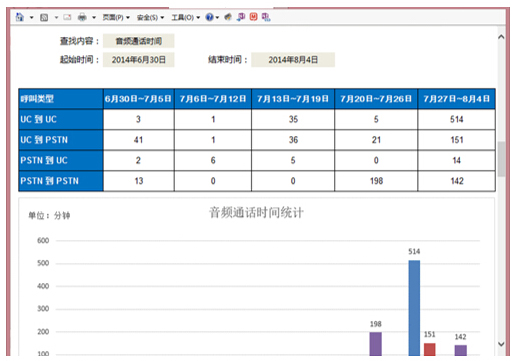512x363 pixels.
Task: Click the vertical scrollbar down arrow
Action: (x=501, y=344)
